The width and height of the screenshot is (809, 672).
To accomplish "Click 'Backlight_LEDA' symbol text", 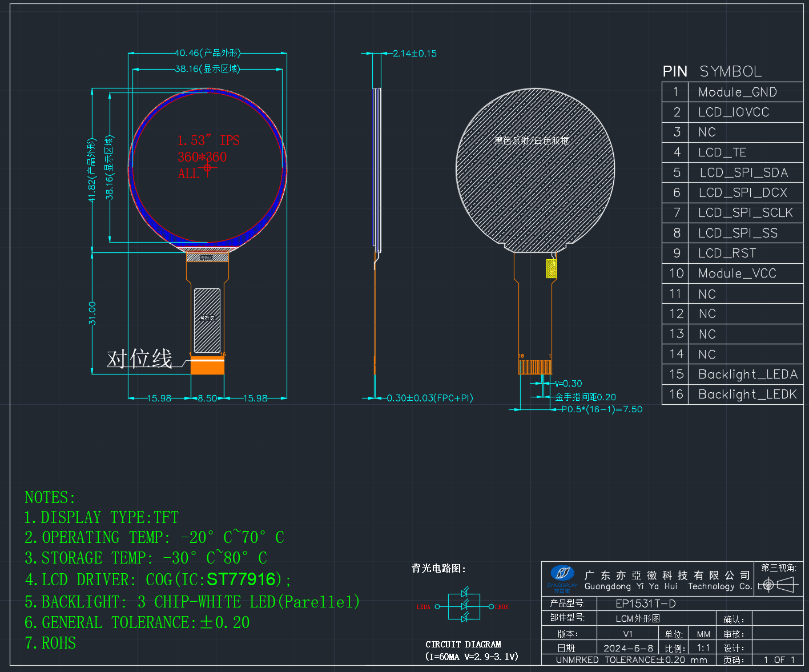I will 748,375.
